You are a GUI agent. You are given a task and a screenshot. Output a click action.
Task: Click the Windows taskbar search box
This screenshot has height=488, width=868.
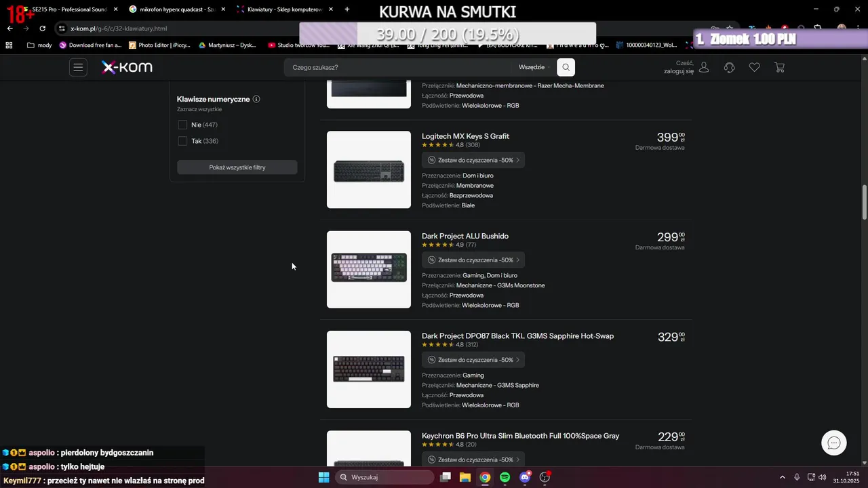coord(384,477)
